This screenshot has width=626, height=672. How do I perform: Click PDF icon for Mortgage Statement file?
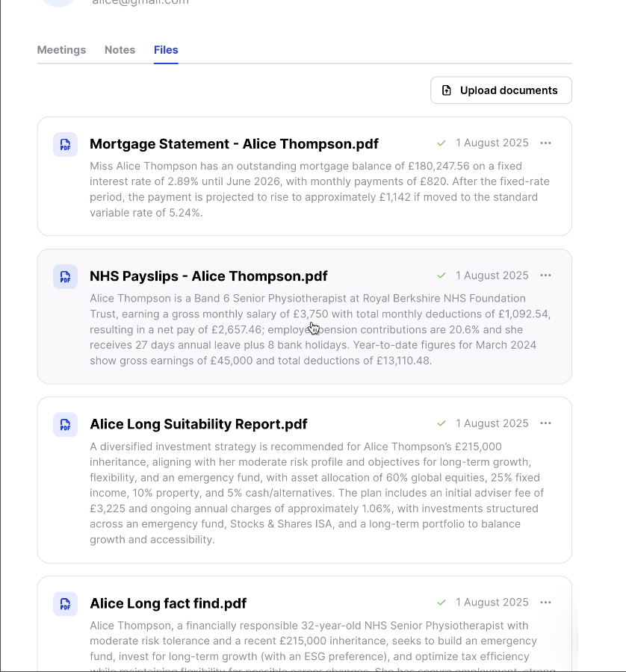tap(65, 144)
